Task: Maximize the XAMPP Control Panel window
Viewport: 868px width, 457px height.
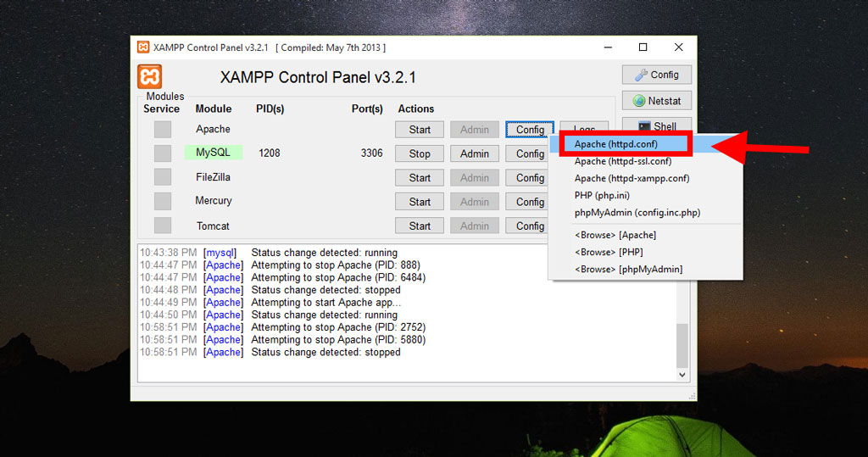Action: [643, 47]
